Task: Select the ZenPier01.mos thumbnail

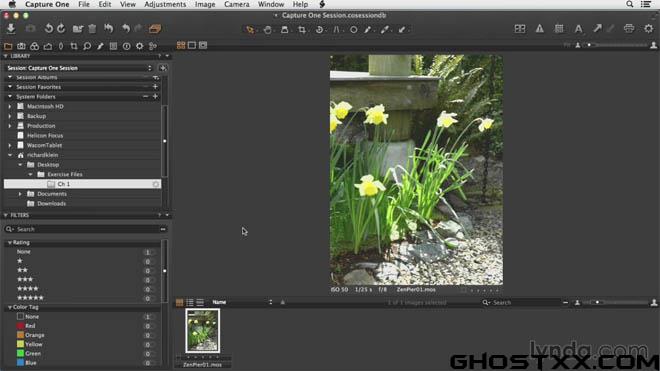Action: tap(202, 331)
